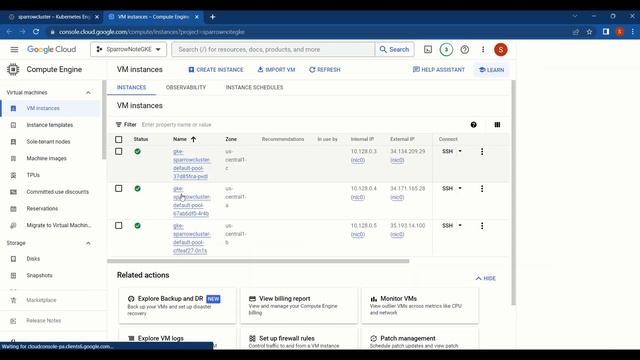640x360 pixels.
Task: Click the TPUs sidebar icon
Action: pos(13,175)
